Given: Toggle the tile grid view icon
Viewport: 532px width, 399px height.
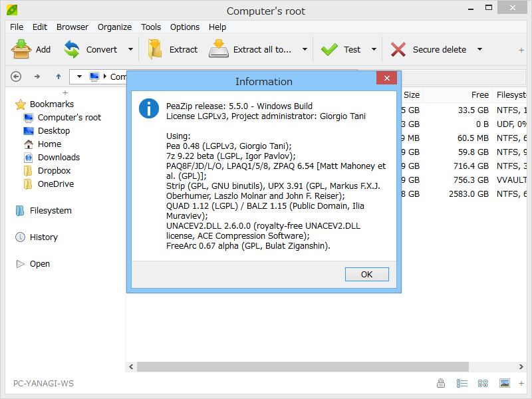Looking at the screenshot, I should pyautogui.click(x=483, y=383).
